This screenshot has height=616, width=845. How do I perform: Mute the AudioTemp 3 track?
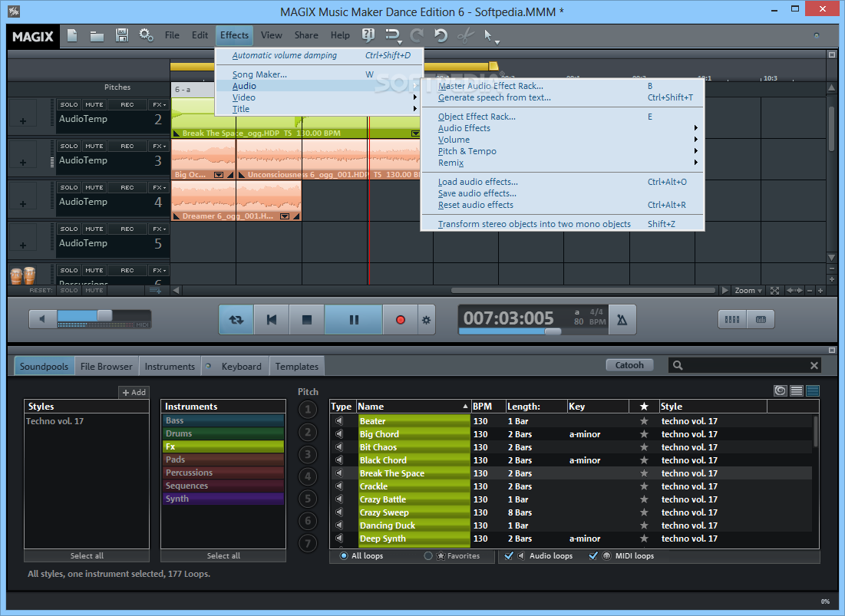coord(94,146)
